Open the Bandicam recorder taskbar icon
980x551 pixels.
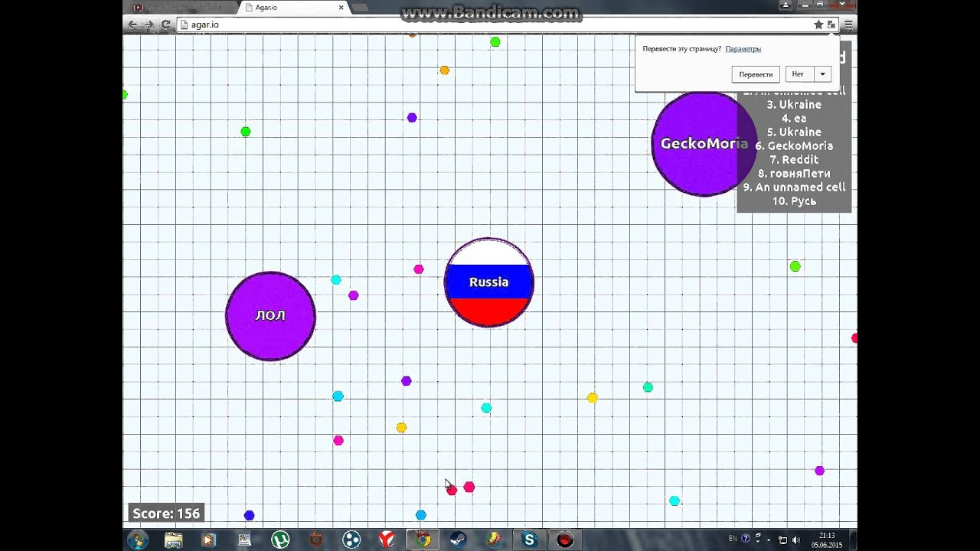tap(565, 540)
